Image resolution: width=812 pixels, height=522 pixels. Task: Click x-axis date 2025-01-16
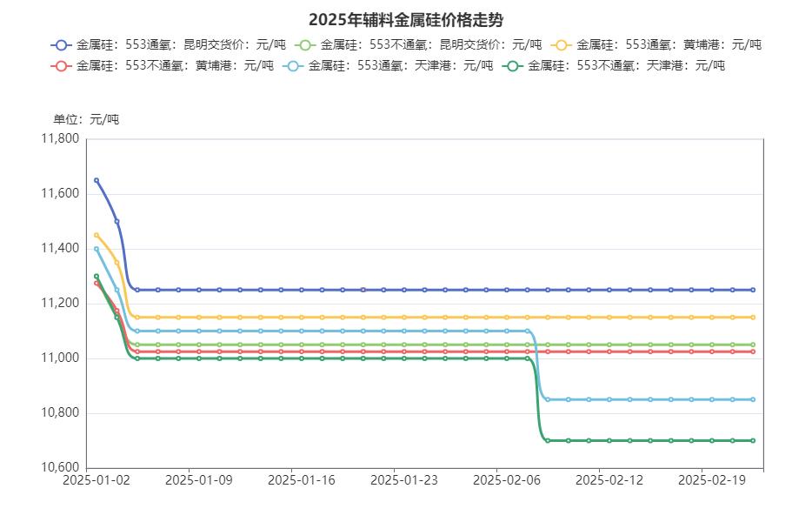click(302, 480)
